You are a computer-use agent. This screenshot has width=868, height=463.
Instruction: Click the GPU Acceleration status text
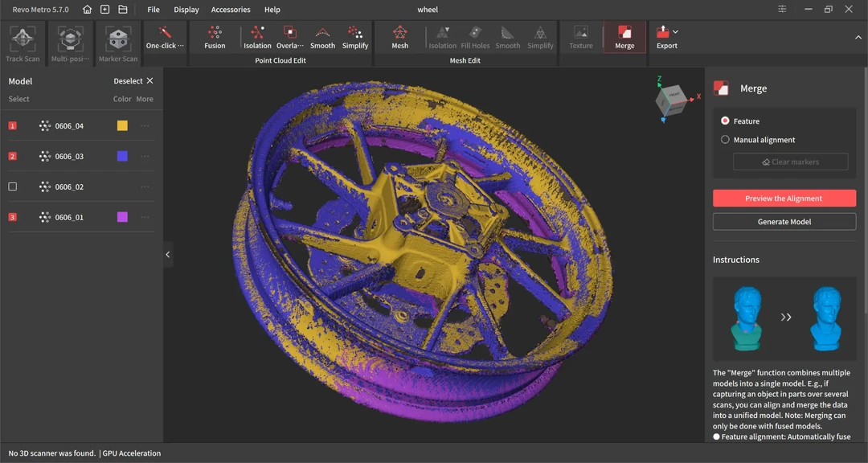click(x=132, y=453)
